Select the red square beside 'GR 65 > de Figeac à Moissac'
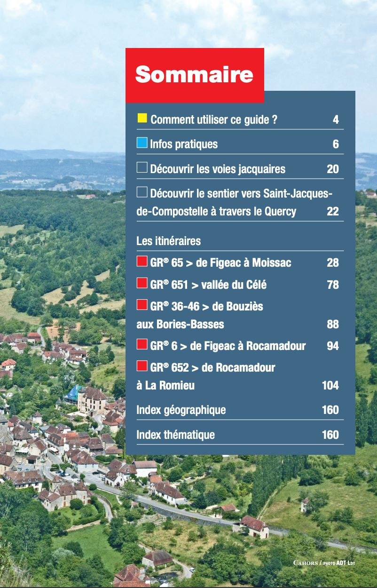The width and height of the screenshot is (377, 588). point(141,260)
